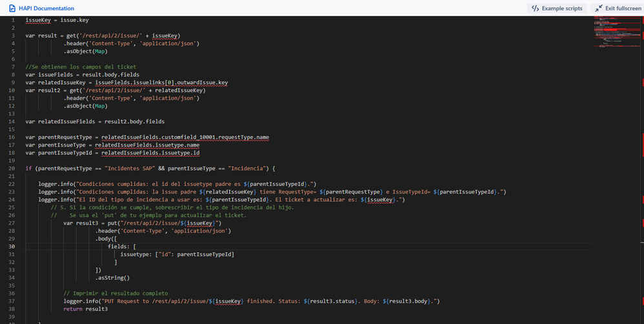This screenshot has height=324, width=644.
Task: Click line number 38 in the gutter
Action: (12, 309)
